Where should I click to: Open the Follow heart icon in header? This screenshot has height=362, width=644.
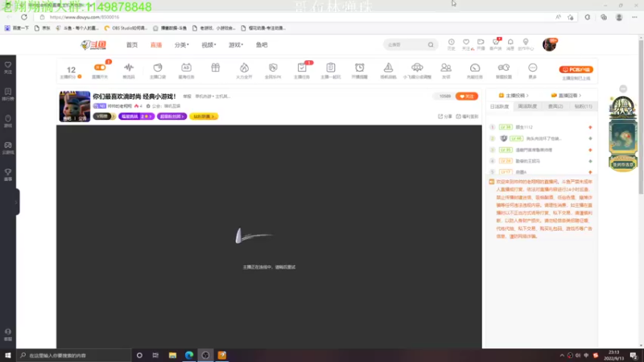pyautogui.click(x=466, y=43)
